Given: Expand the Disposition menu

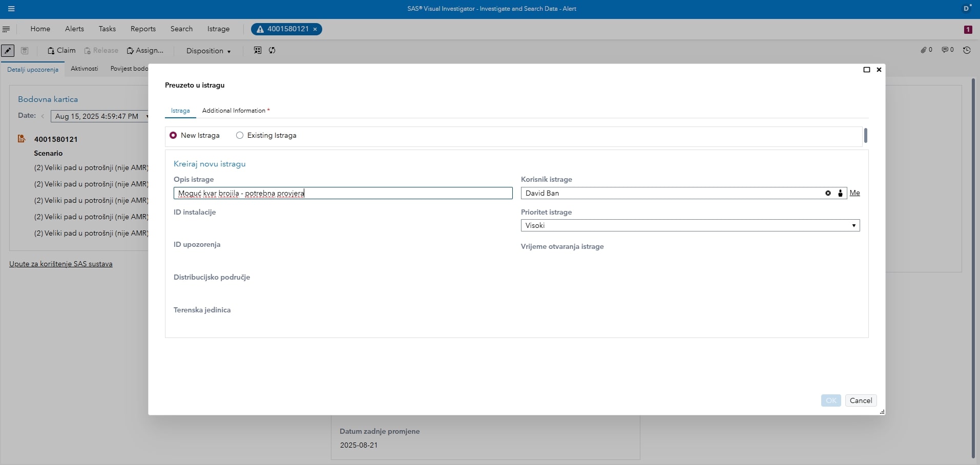Looking at the screenshot, I should (208, 51).
